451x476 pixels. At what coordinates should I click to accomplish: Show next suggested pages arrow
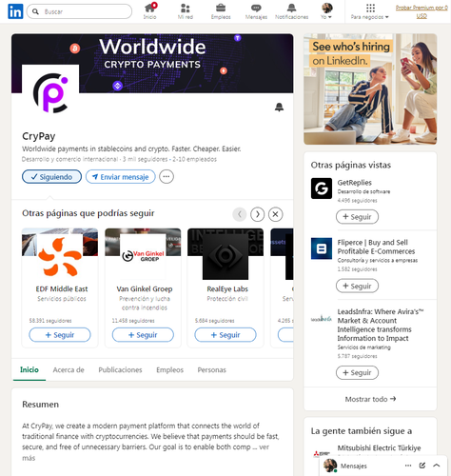point(258,214)
